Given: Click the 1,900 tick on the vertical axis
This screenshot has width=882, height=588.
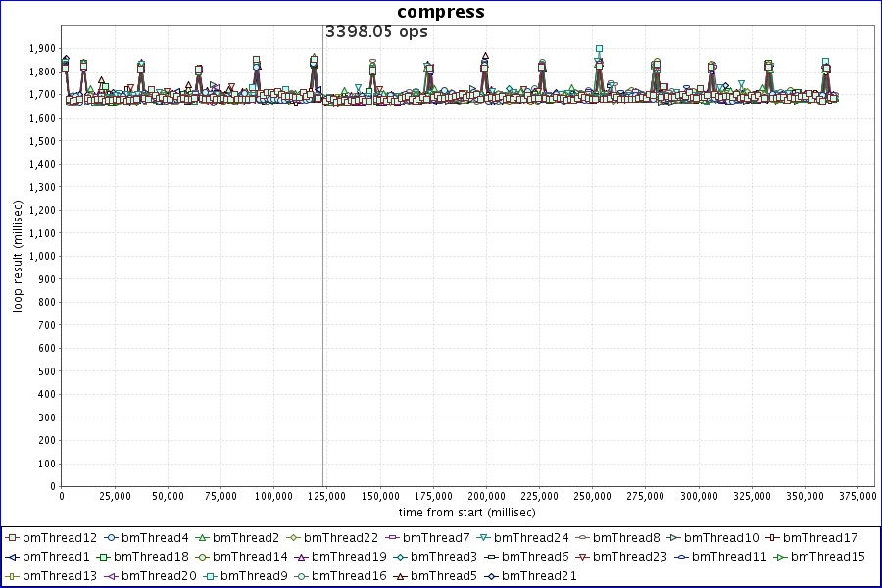Looking at the screenshot, I should (41, 48).
